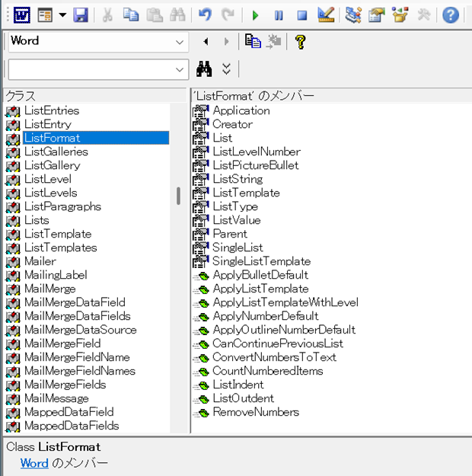This screenshot has height=476, width=472.
Task: Click the Break pause button
Action: (279, 14)
